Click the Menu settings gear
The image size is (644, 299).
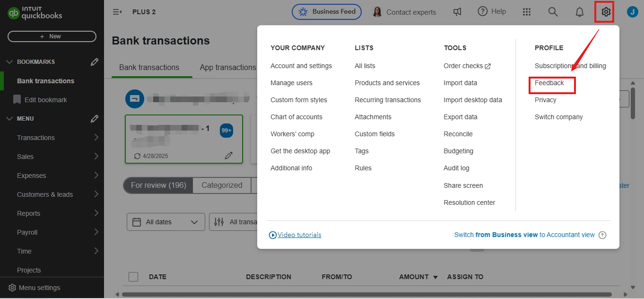click(x=12, y=288)
